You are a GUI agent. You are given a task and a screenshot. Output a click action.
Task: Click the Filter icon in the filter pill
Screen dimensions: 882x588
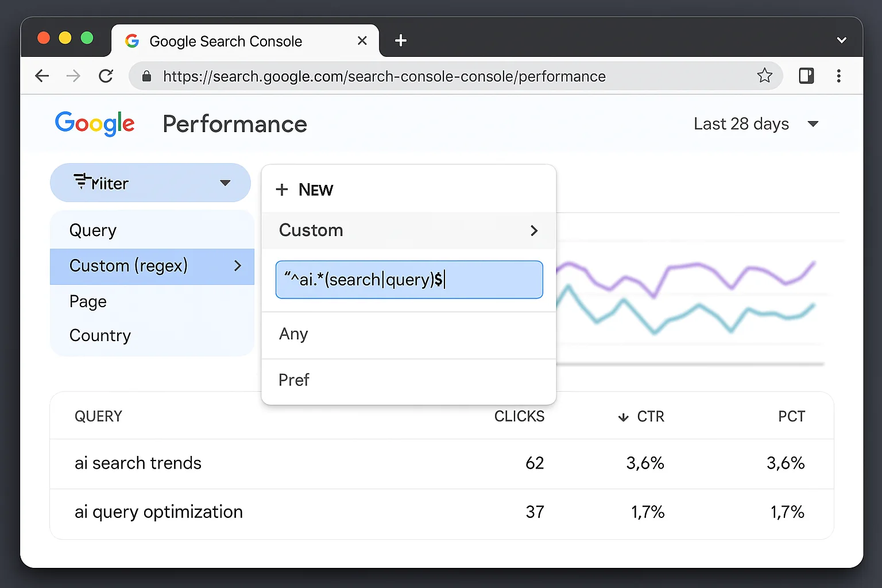coord(82,183)
